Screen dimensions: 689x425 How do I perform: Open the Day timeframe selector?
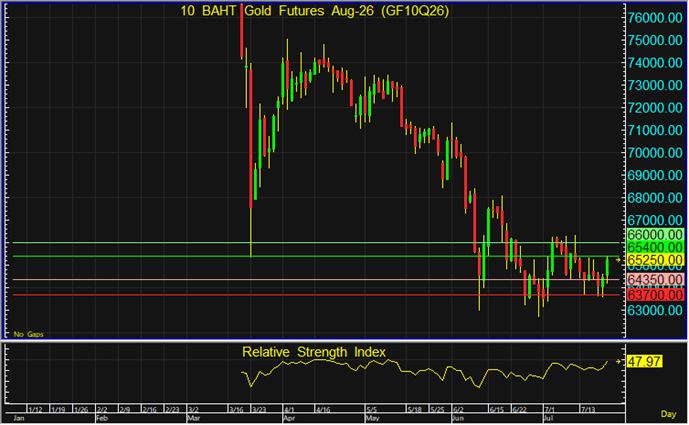pos(668,414)
